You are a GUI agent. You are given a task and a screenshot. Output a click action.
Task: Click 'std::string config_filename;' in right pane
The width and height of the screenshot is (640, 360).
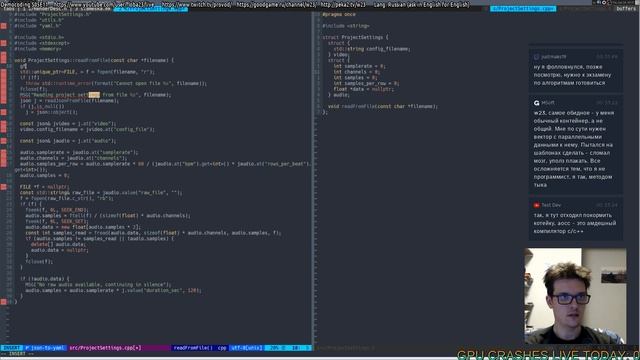pos(372,49)
